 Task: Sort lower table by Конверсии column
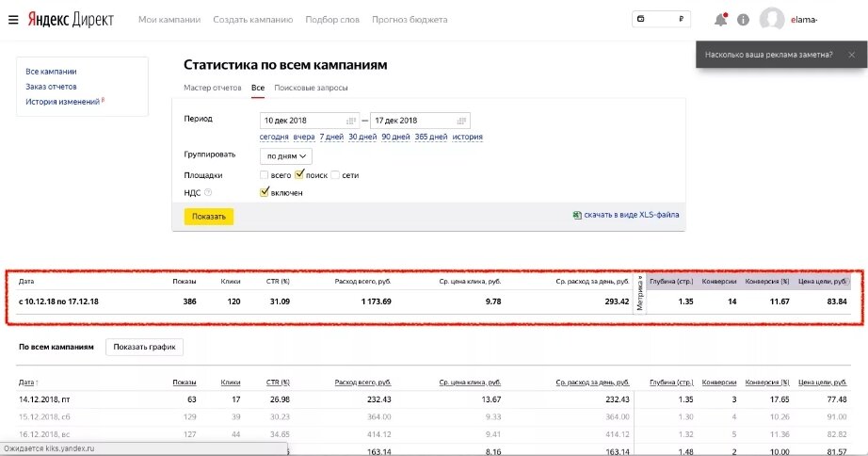(x=719, y=383)
